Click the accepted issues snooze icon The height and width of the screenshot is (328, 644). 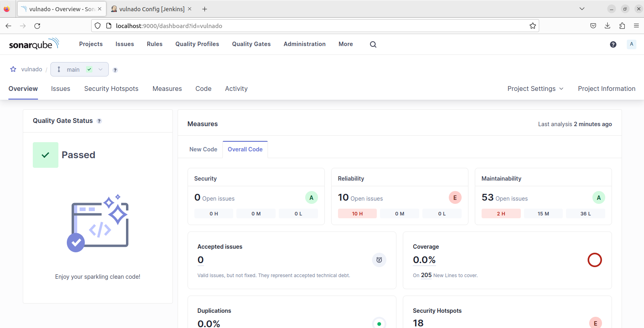pos(379,260)
